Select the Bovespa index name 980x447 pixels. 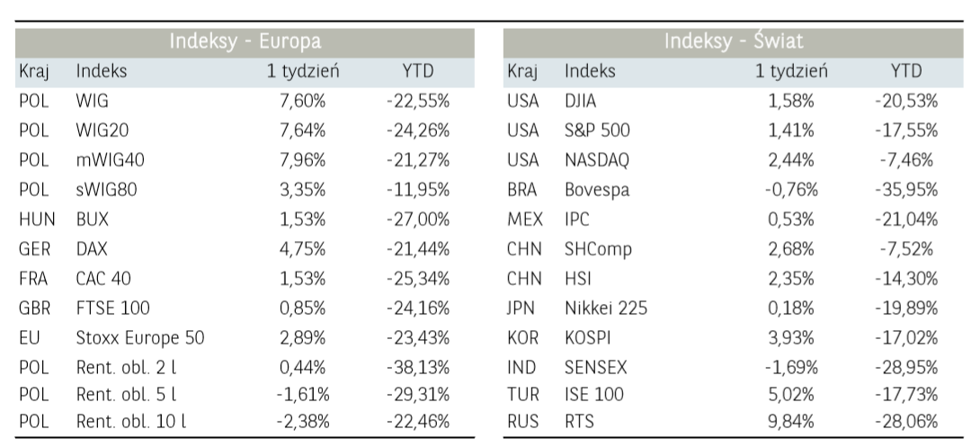(x=597, y=189)
